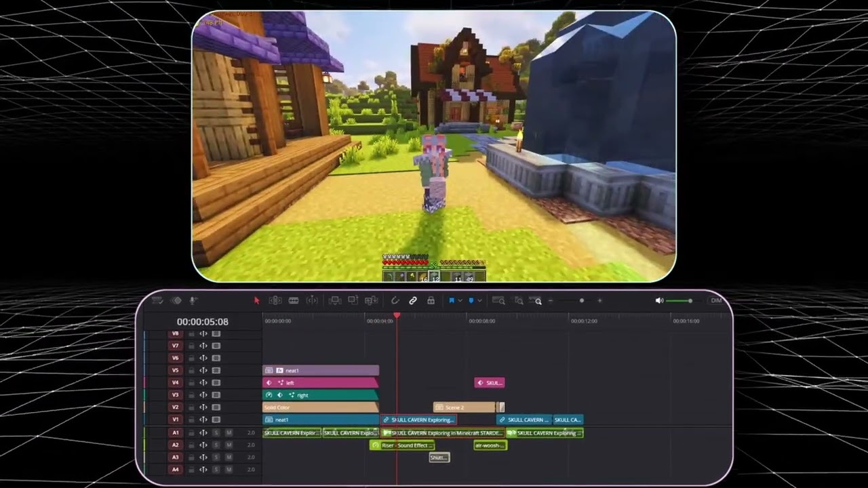Open the Flag color dropdown arrow
The width and height of the screenshot is (868, 488).
click(460, 300)
